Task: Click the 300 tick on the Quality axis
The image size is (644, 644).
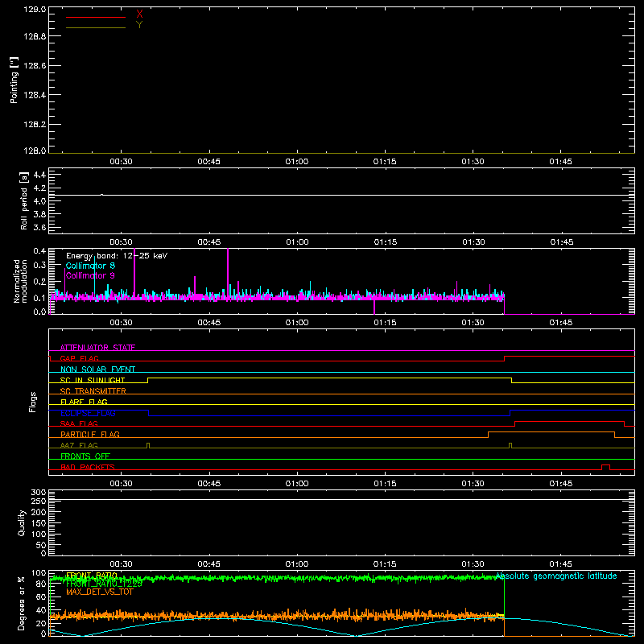Action: 38,492
